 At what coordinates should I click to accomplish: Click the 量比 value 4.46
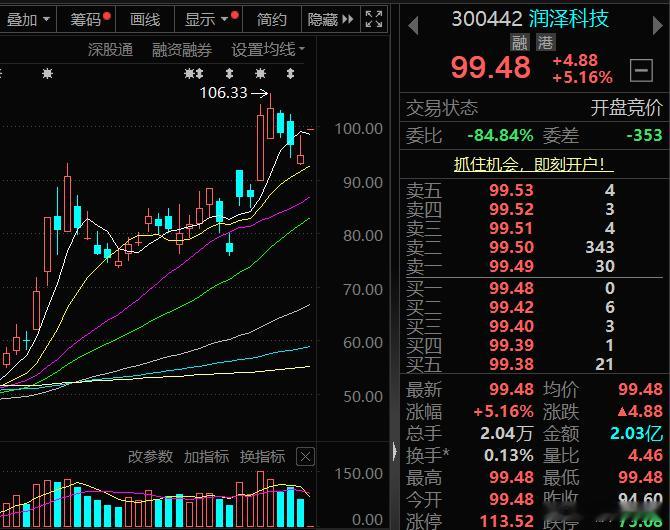tap(645, 455)
